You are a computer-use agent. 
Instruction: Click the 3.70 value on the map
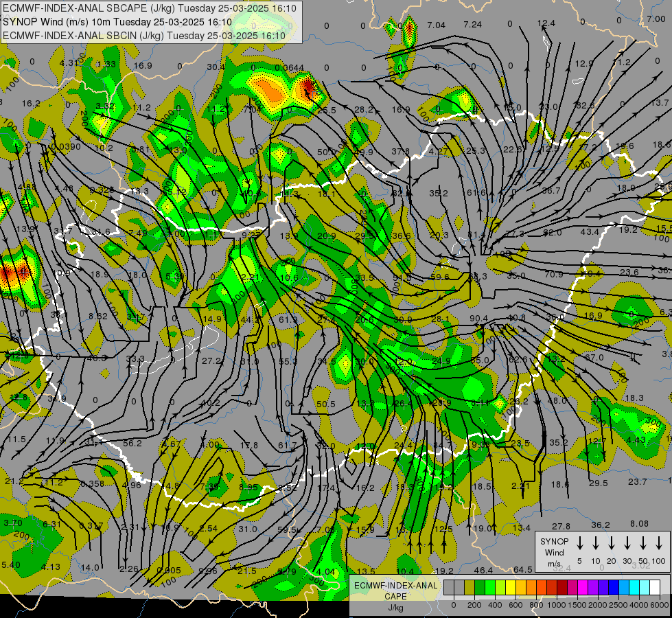tap(12, 523)
